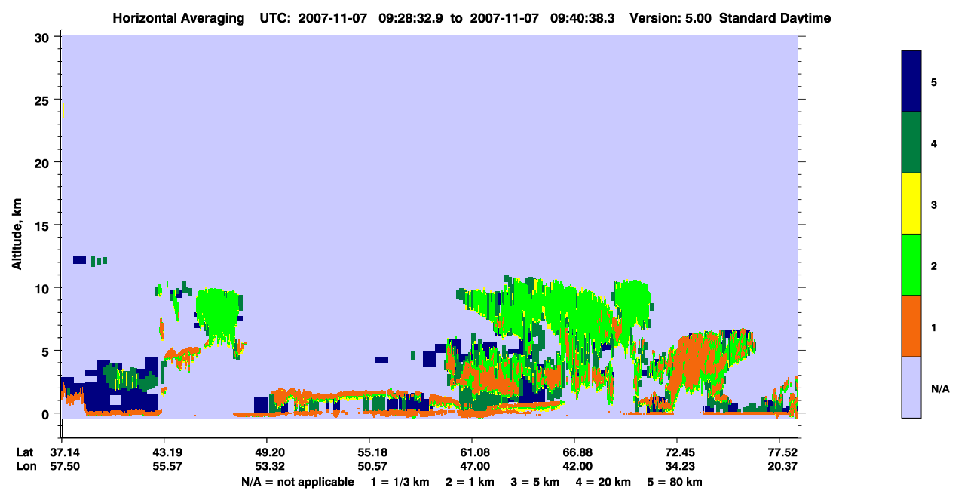Click the '2 = 1 km' legend text
Screen dimensions: 980x503
[x=470, y=482]
